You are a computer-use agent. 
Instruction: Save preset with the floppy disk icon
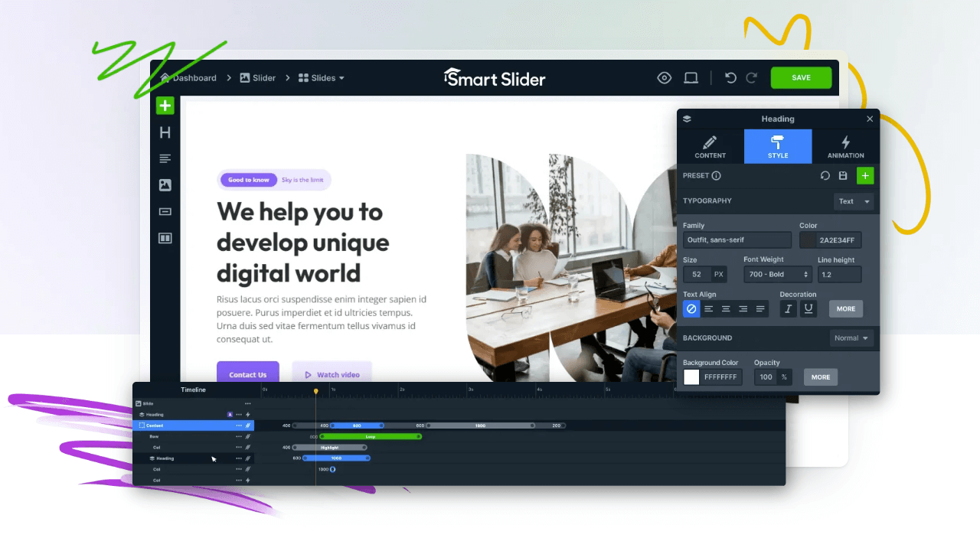[x=843, y=175]
